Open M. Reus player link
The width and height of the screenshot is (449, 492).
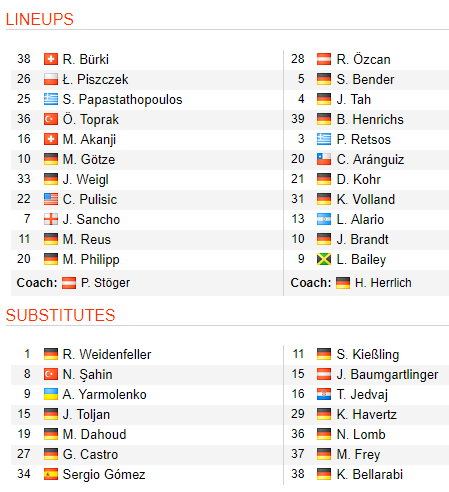coord(87,239)
